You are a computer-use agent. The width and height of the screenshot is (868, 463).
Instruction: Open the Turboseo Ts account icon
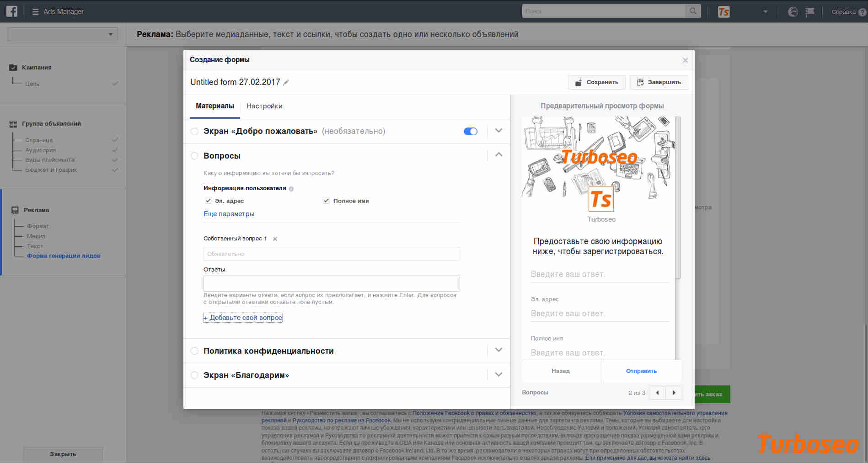tap(723, 11)
